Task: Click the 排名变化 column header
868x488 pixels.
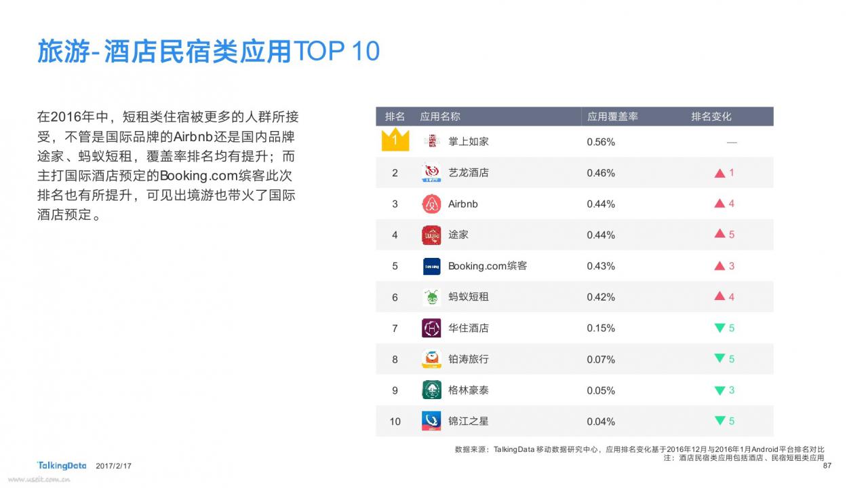Action: pos(711,117)
